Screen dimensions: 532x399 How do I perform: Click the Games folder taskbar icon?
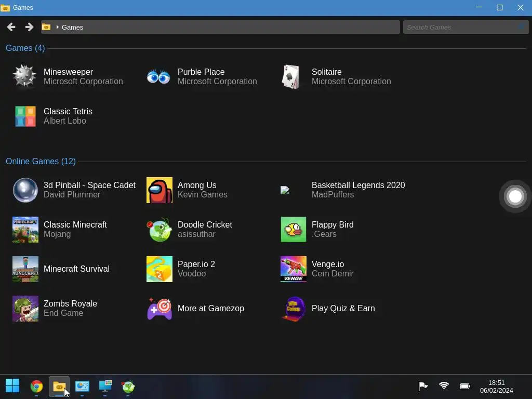coord(59,386)
